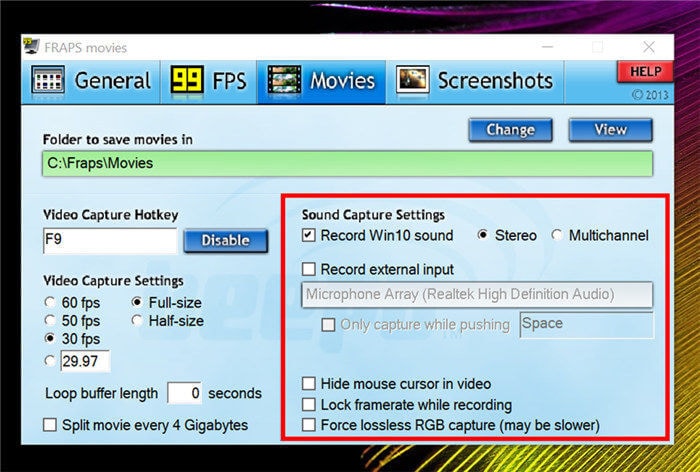Select the 50 fps option

(72, 321)
